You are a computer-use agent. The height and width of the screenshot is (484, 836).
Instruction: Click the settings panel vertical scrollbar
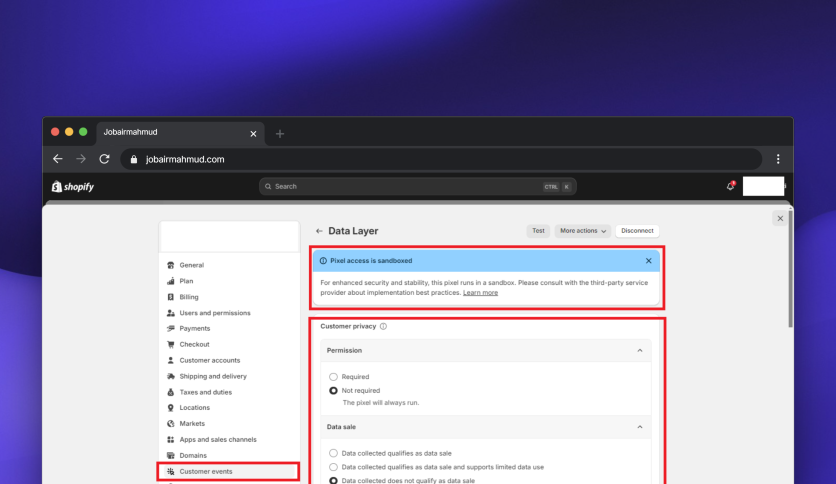tap(791, 269)
